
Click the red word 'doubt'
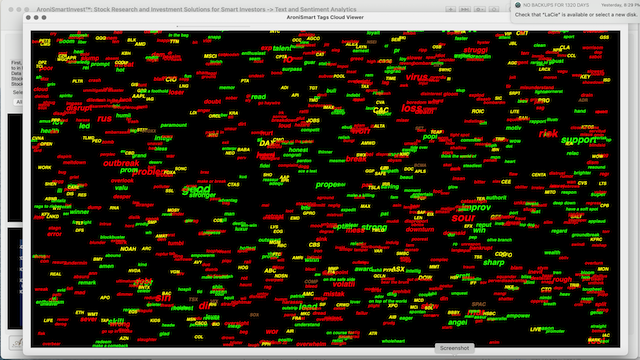coord(212,102)
